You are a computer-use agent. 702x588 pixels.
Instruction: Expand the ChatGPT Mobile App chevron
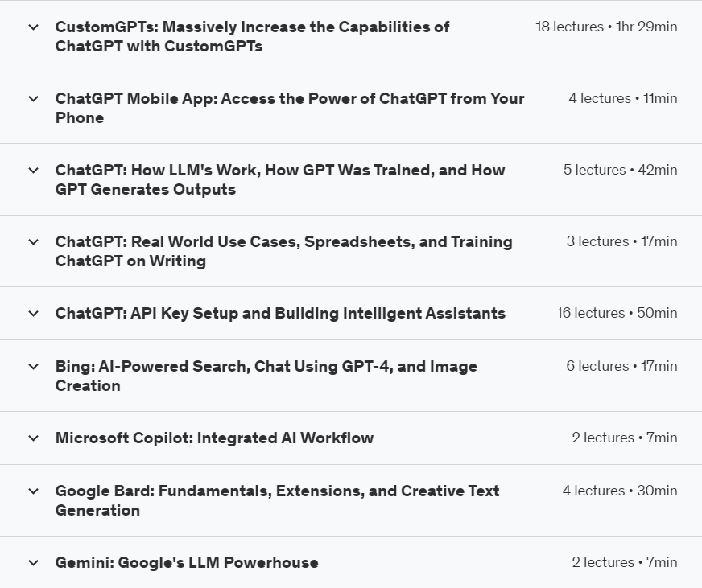click(34, 99)
